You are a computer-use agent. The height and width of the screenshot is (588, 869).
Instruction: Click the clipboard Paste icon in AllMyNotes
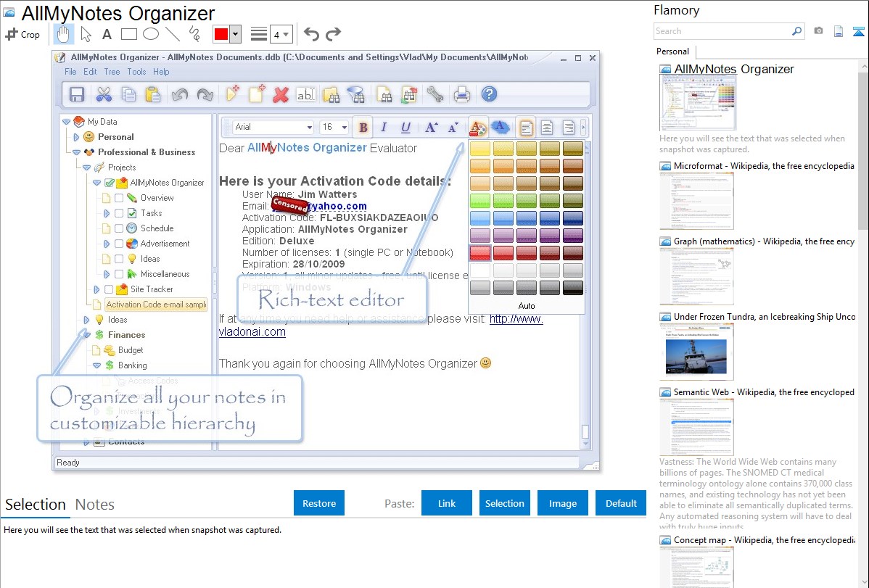pos(153,95)
